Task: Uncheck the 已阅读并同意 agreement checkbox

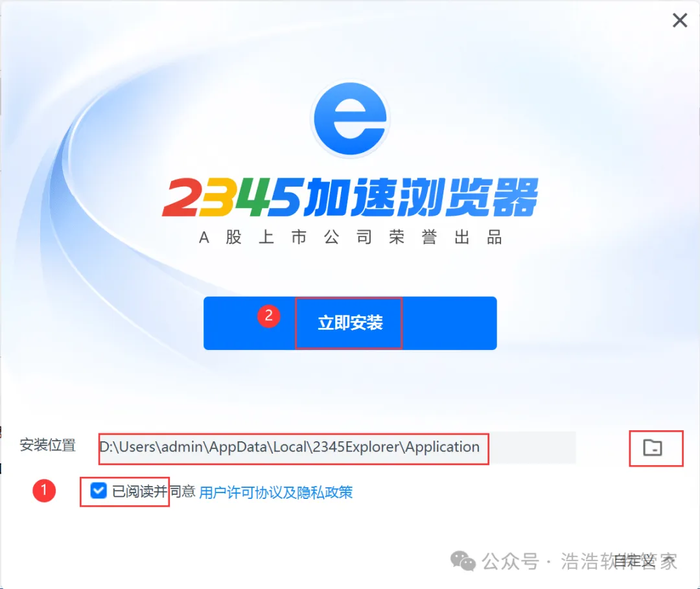Action: point(99,491)
